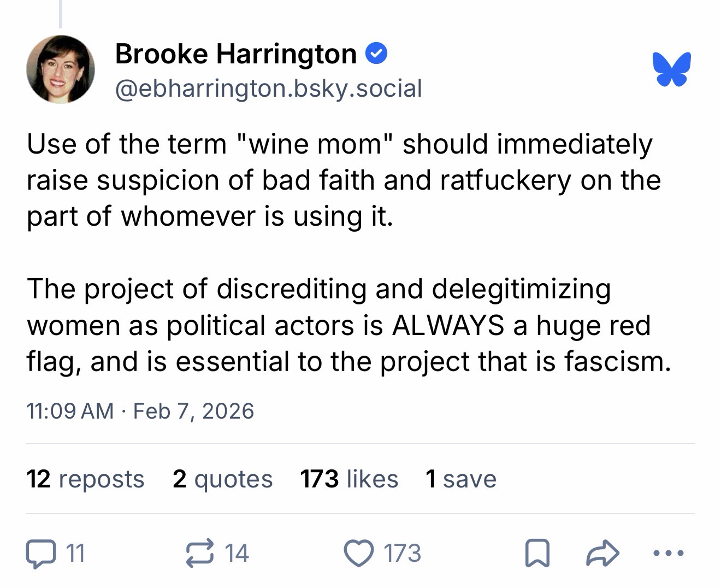Like the post with the heart icon
This screenshot has height=588, width=721.
click(357, 553)
